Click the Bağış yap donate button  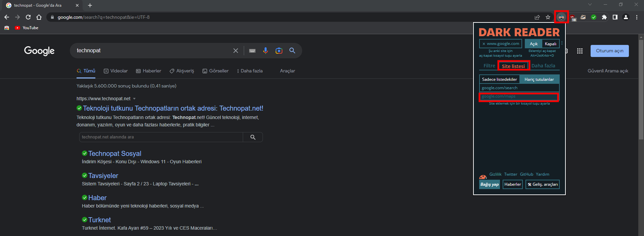489,184
